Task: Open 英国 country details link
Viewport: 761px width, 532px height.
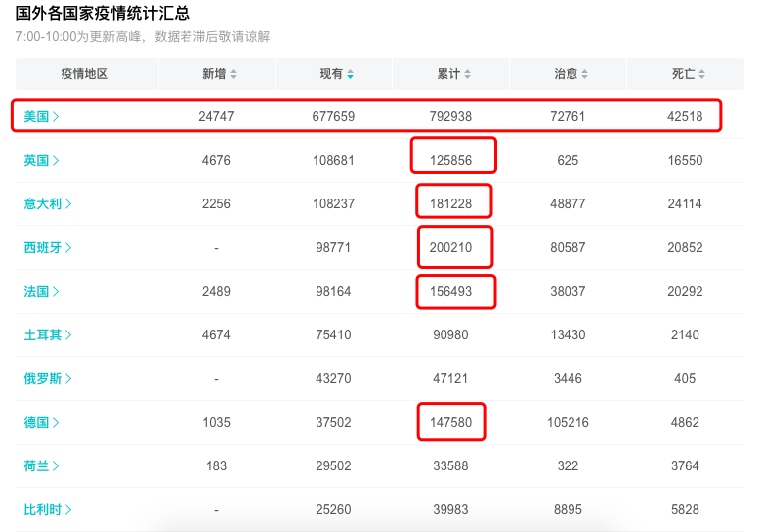Action: tap(42, 160)
